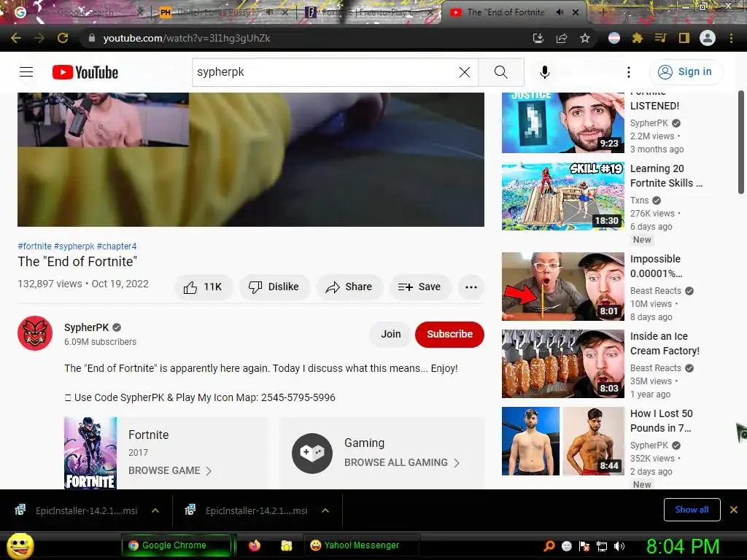Like the video with thumbs up 11K
Screen dimensions: 747x560
[204, 287]
